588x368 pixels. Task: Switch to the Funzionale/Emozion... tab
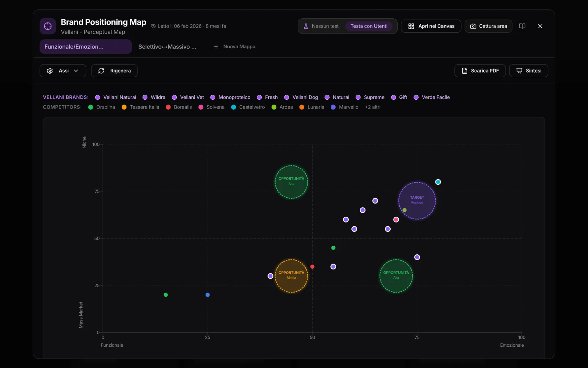tap(86, 47)
